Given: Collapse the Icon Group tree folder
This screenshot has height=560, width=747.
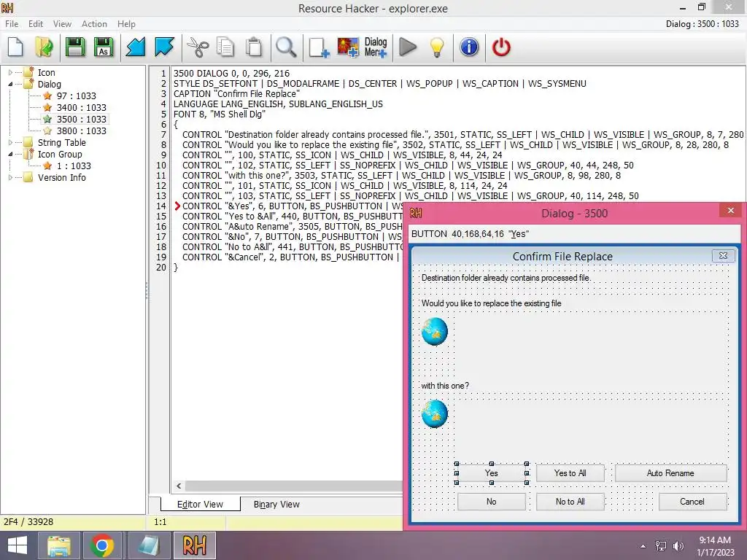Looking at the screenshot, I should pyautogui.click(x=10, y=155).
